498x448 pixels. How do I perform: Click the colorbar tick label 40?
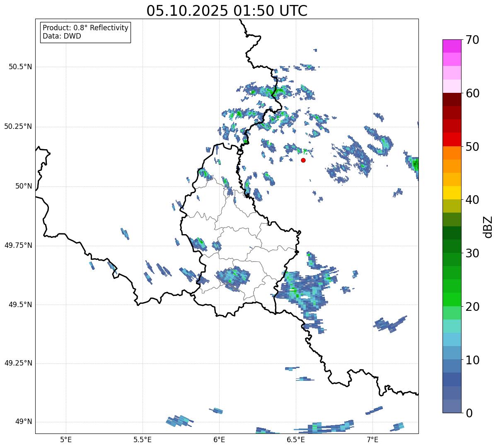pyautogui.click(x=472, y=200)
